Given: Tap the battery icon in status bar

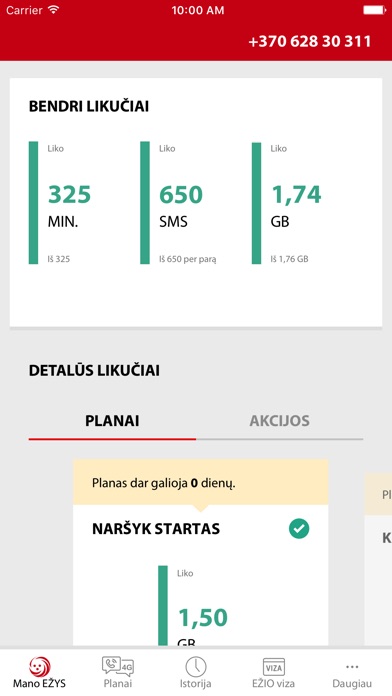Looking at the screenshot, I should click(x=374, y=10).
